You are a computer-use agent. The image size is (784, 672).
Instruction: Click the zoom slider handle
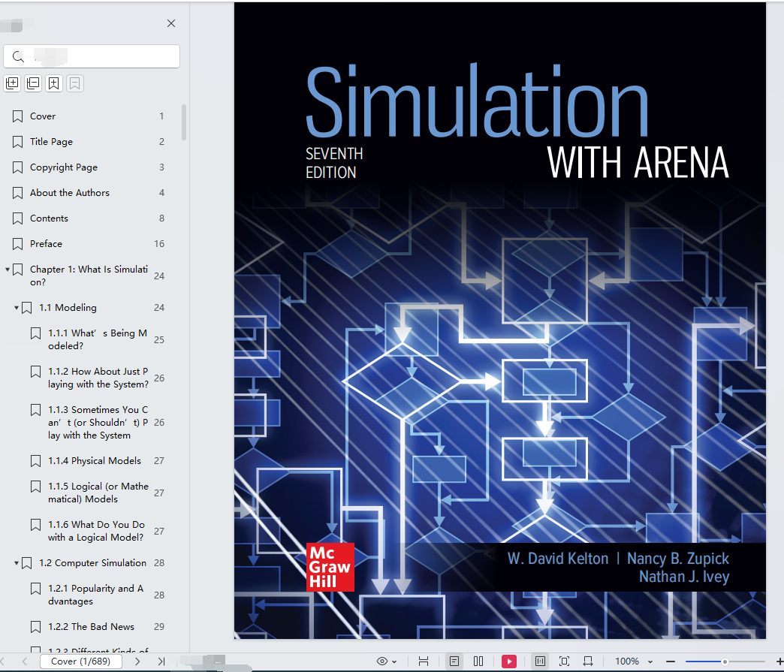click(725, 661)
